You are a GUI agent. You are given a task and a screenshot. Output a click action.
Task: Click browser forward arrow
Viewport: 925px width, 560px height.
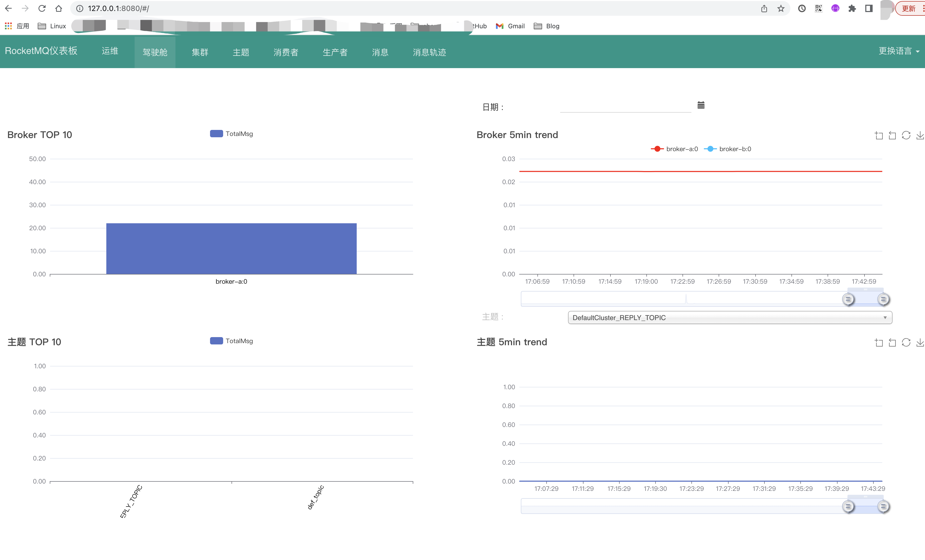tap(25, 8)
